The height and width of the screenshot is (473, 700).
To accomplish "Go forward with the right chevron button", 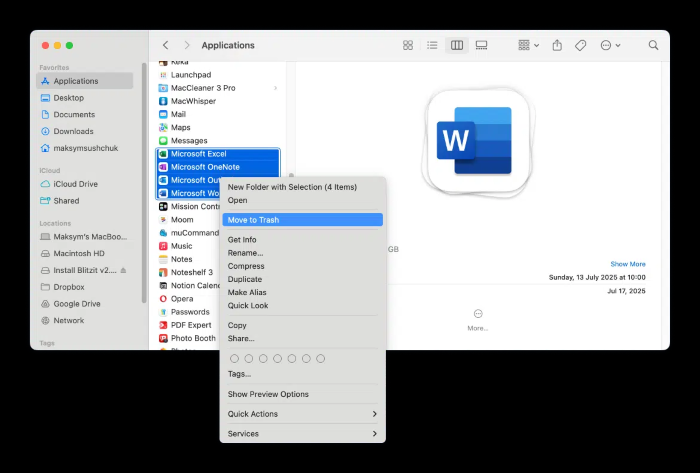I will (187, 45).
